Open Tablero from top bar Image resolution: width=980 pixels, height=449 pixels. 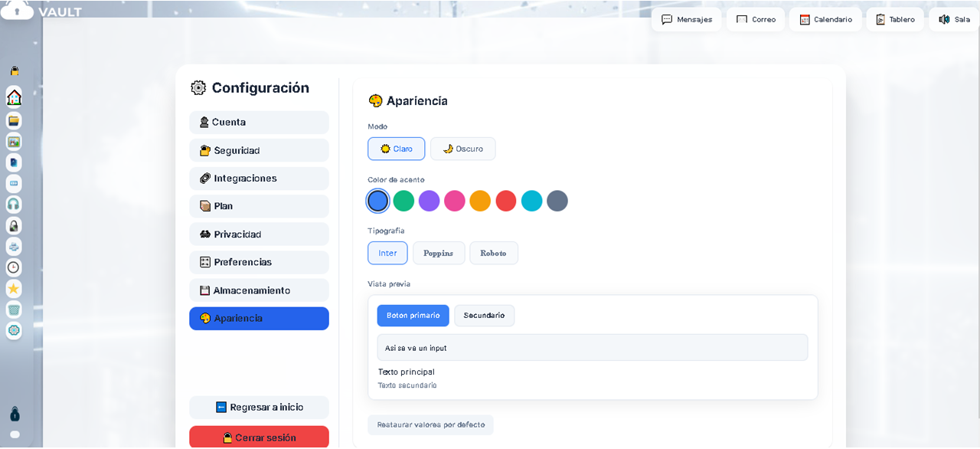coord(895,19)
